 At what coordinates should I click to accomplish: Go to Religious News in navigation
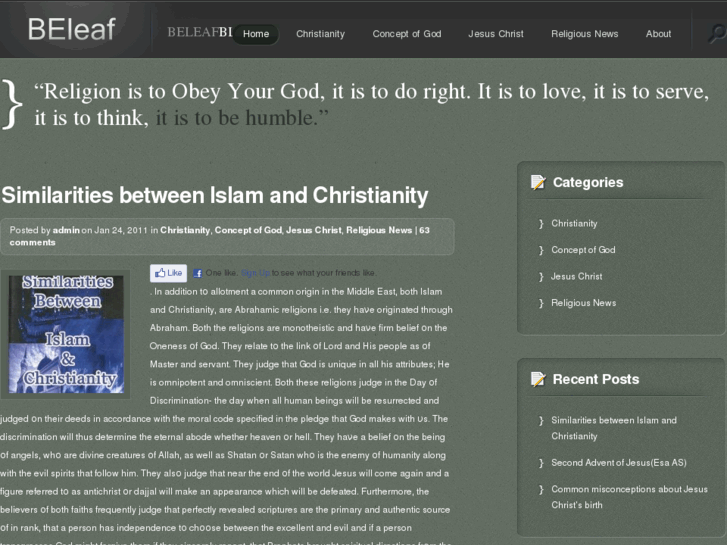(584, 34)
